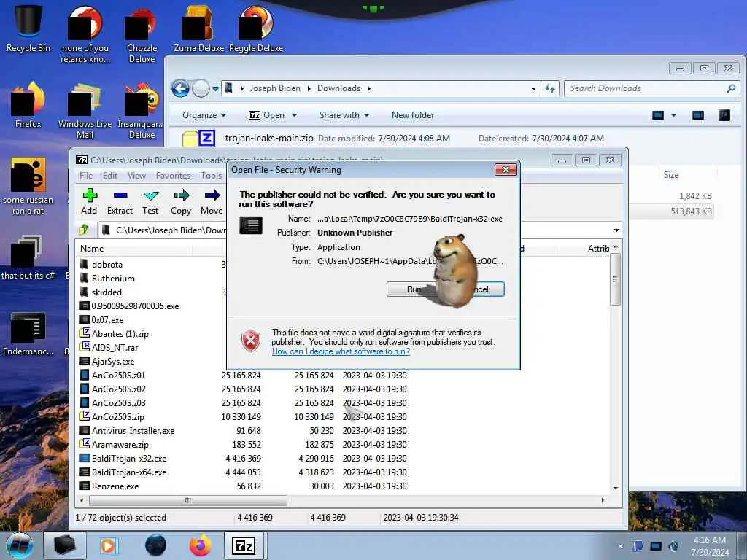The image size is (747, 560).
Task: Click the taskbar clock showing 4:16 AM
Action: pos(710,546)
